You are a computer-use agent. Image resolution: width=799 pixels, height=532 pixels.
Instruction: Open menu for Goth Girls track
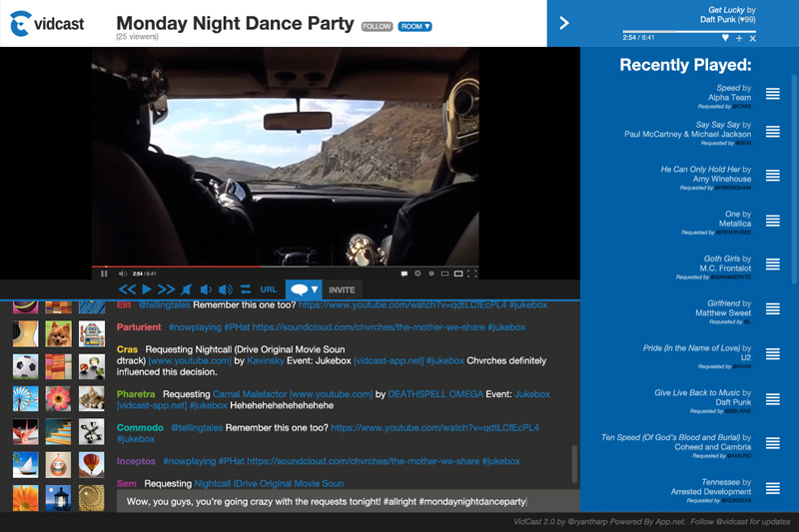(x=772, y=265)
